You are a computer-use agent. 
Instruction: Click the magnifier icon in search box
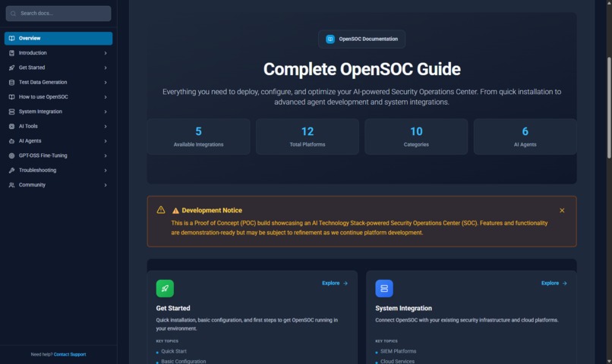pyautogui.click(x=13, y=14)
